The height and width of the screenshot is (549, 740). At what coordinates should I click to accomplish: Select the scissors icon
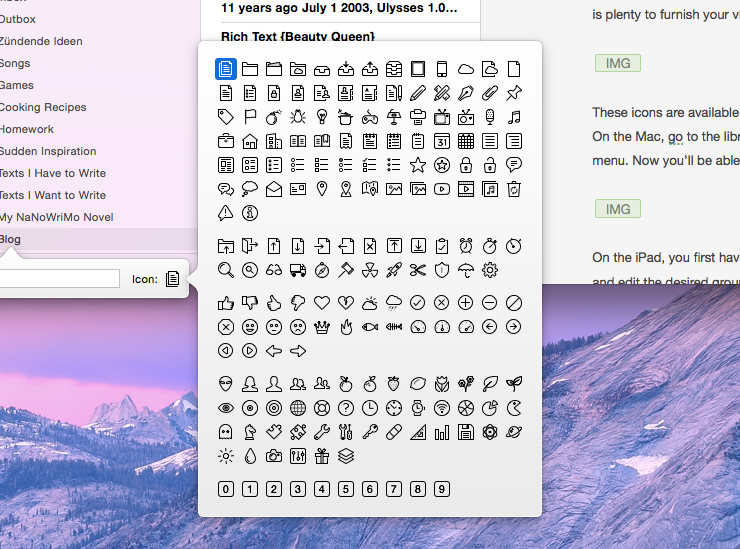(418, 270)
